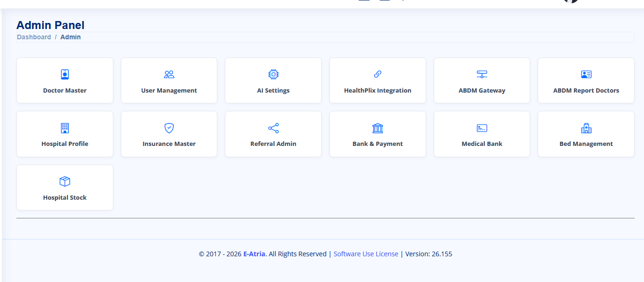Open Medical Bank card icon
The image size is (644, 282).
[x=482, y=128]
